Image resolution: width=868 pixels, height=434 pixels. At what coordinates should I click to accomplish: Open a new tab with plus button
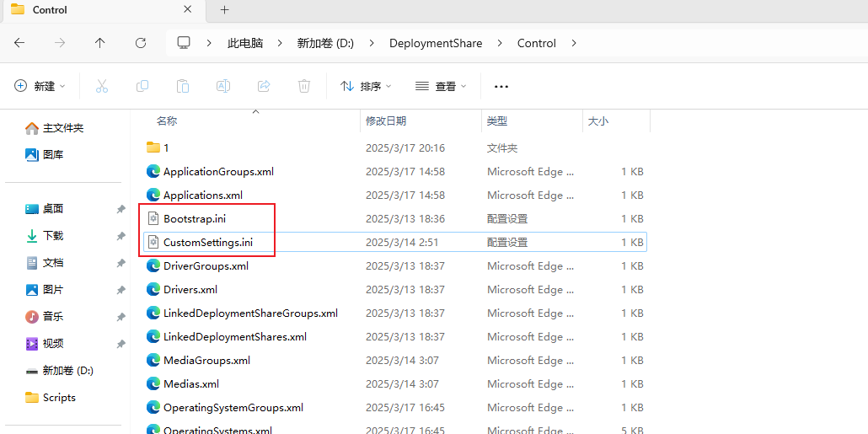tap(224, 10)
